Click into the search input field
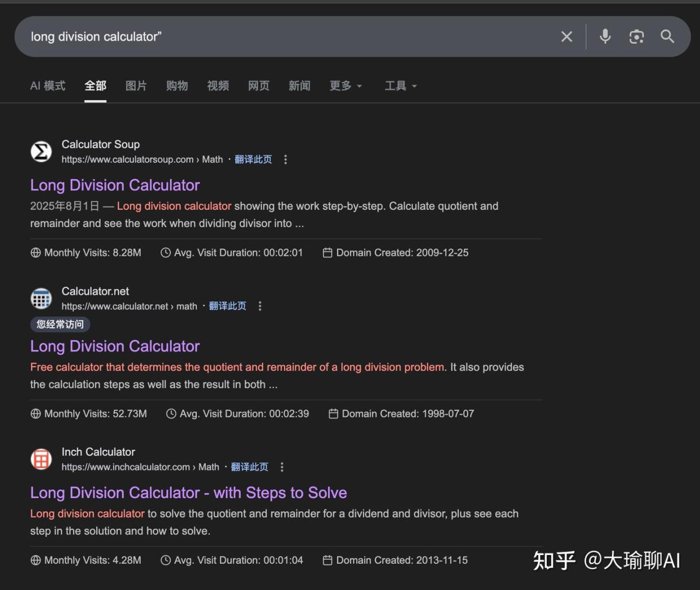700x590 pixels. 273,37
